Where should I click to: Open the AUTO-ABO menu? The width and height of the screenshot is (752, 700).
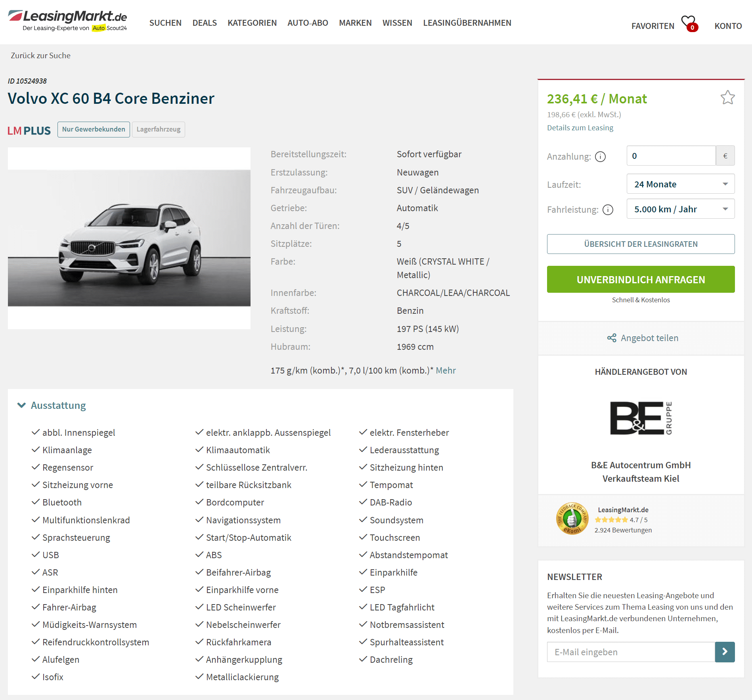point(308,23)
